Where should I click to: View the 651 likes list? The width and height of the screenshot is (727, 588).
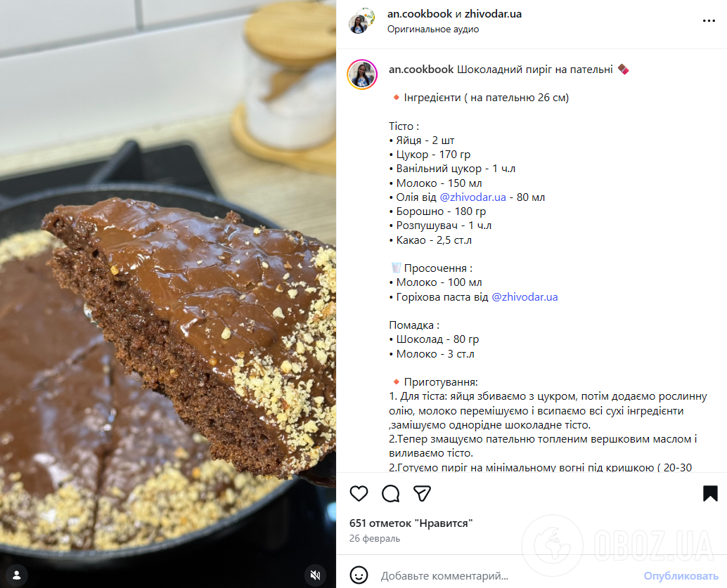(411, 523)
